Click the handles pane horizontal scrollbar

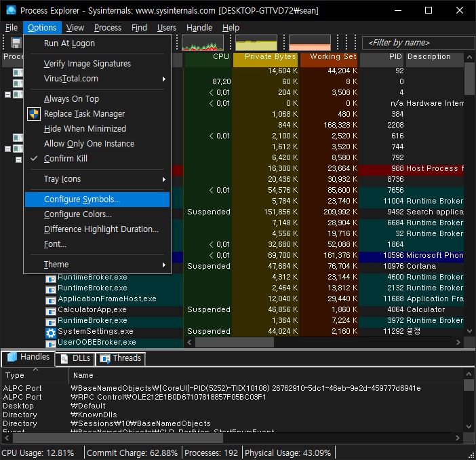point(118,438)
